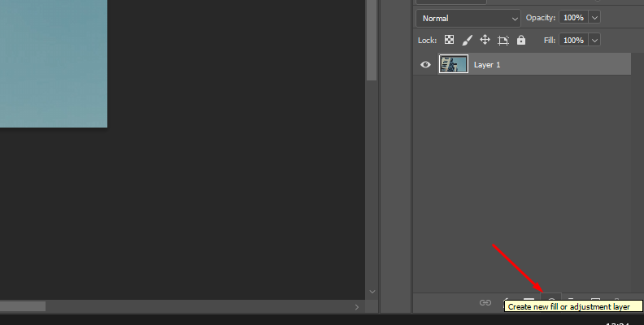Click the horizontal scrollbar thumb below canvas
This screenshot has width=644, height=325.
[23, 306]
